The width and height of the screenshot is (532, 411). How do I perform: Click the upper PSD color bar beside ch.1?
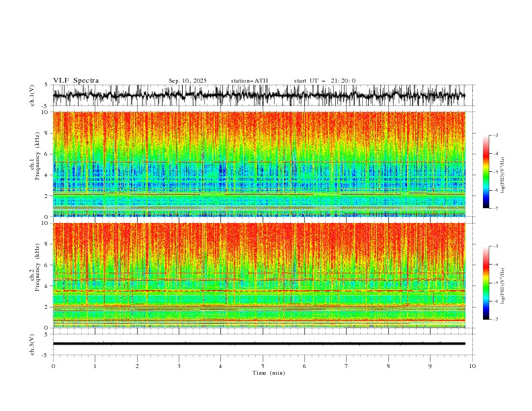(486, 171)
